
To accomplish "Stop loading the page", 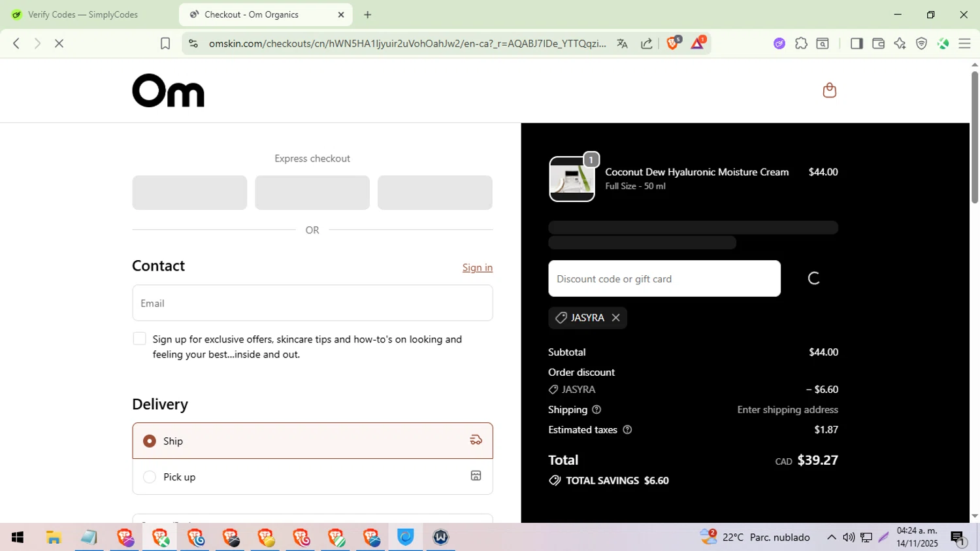I will pos(59,43).
